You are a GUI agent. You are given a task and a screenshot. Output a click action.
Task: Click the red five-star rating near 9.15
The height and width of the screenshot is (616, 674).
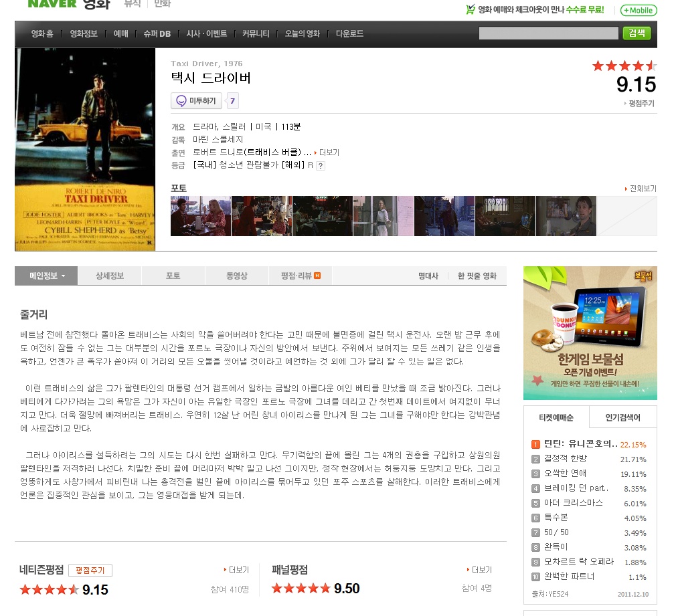point(624,66)
